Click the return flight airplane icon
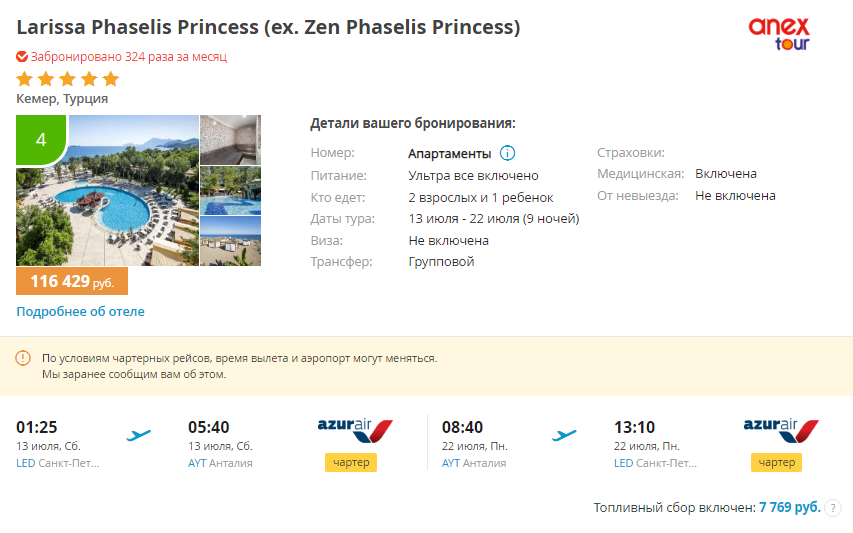Image resolution: width=853 pixels, height=533 pixels. 564,435
